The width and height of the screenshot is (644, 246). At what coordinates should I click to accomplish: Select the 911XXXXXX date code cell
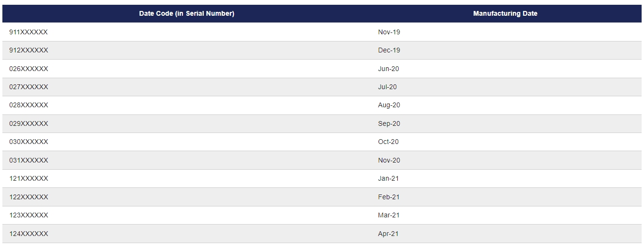[x=29, y=32]
